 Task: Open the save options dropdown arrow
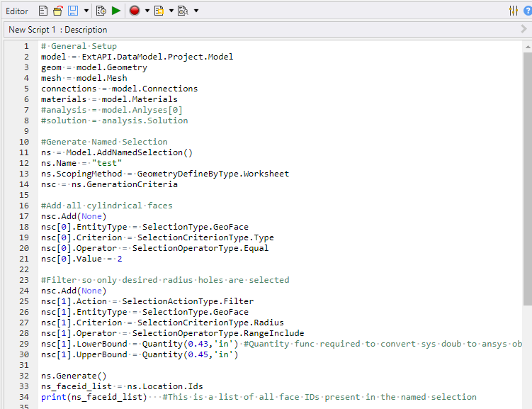click(86, 11)
